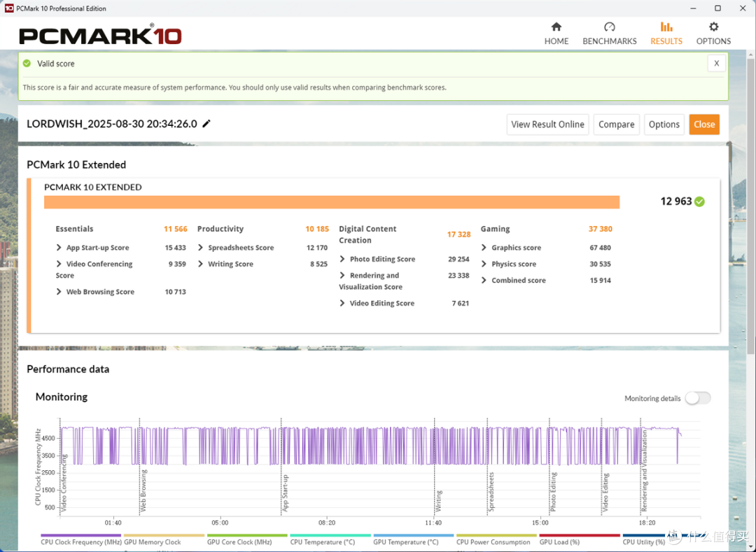Click the Writing marker on chart
This screenshot has width=756, height=552.
[x=438, y=501]
